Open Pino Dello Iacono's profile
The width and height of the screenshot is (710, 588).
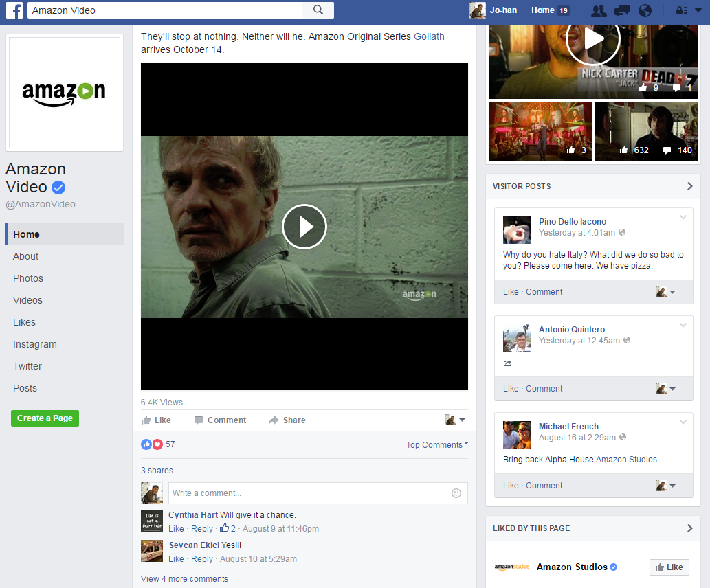pyautogui.click(x=573, y=222)
